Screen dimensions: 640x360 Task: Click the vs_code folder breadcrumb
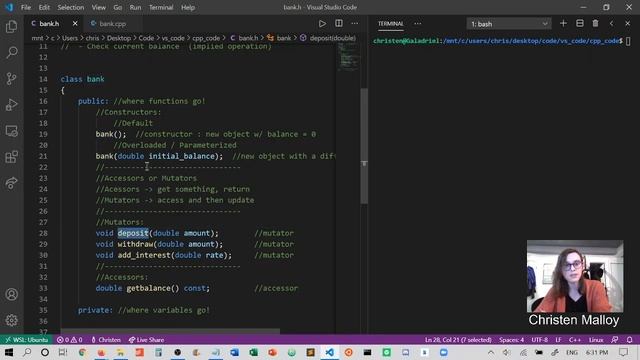click(173, 38)
